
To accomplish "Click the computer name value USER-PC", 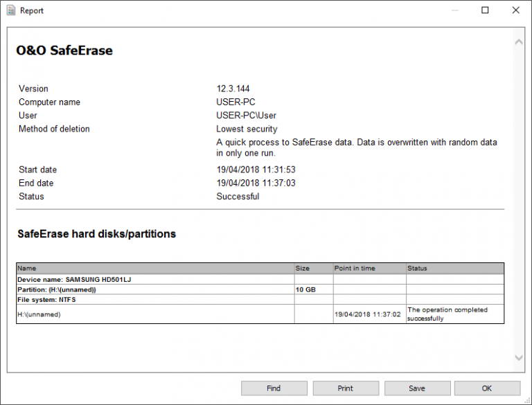I will 236,102.
